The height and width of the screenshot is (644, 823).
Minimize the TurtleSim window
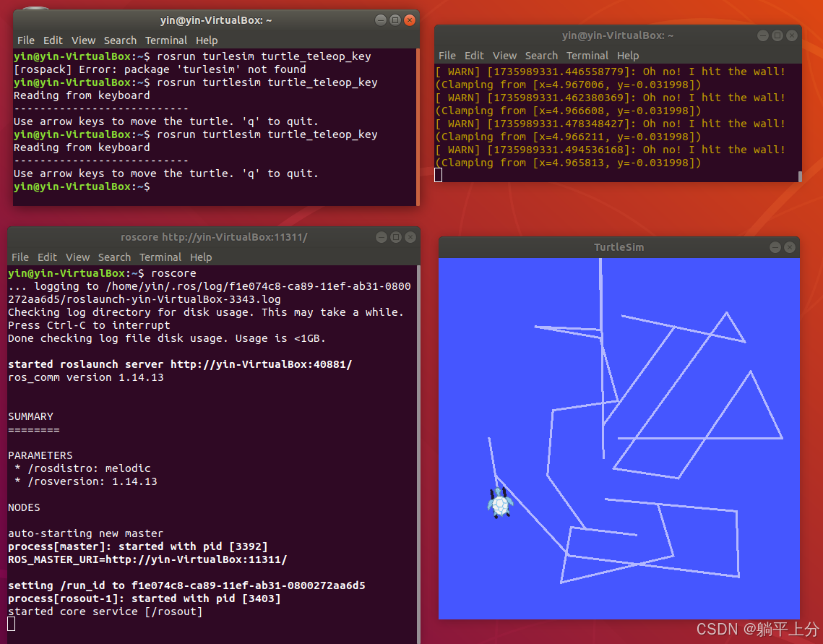pos(775,247)
